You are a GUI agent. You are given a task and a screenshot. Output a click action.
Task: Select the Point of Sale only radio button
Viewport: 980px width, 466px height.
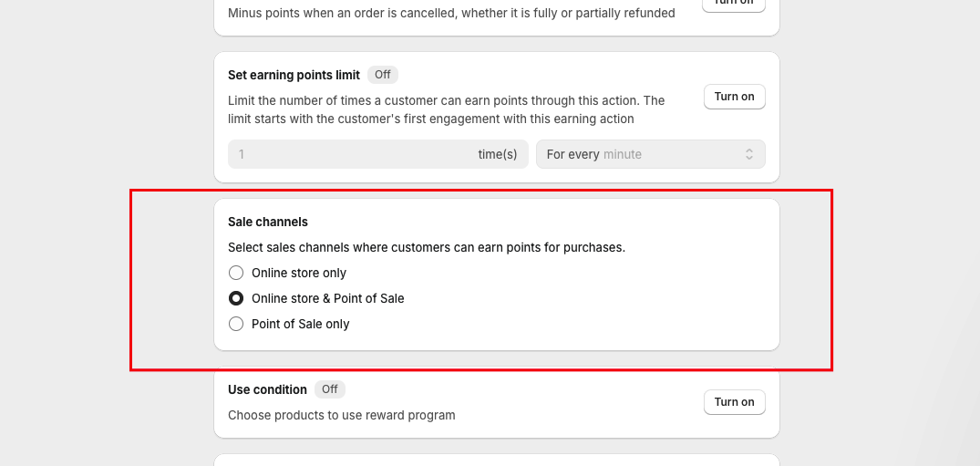[236, 324]
